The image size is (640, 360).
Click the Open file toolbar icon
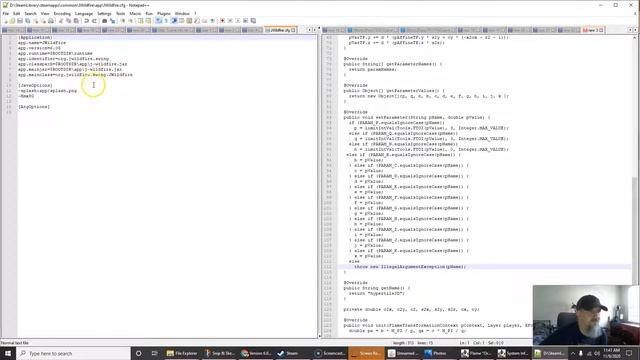[12, 20]
